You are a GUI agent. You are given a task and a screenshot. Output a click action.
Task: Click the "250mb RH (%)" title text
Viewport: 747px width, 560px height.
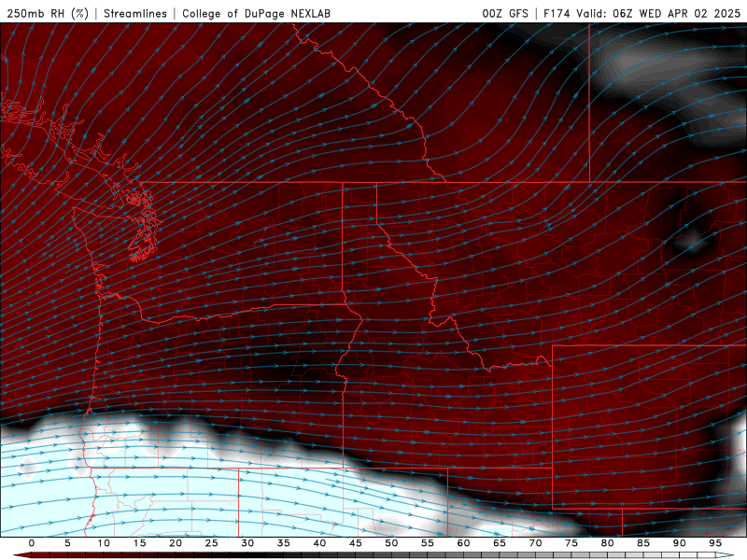tap(48, 13)
